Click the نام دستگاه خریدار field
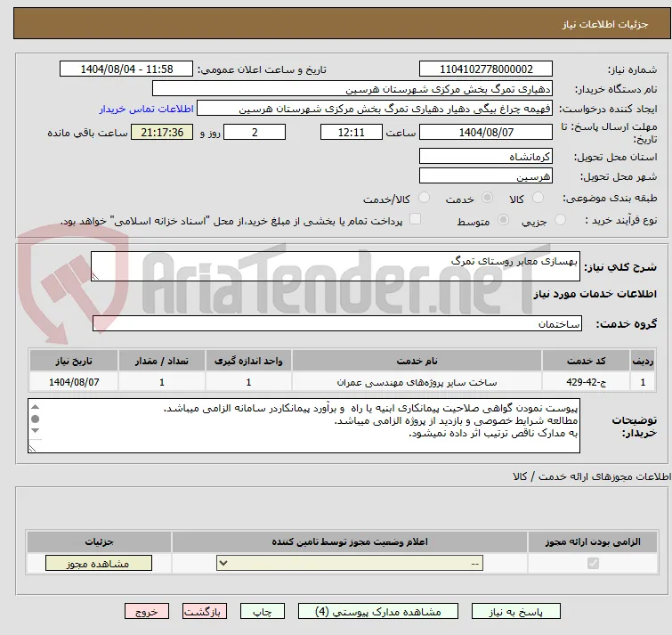The width and height of the screenshot is (672, 635). [x=352, y=89]
